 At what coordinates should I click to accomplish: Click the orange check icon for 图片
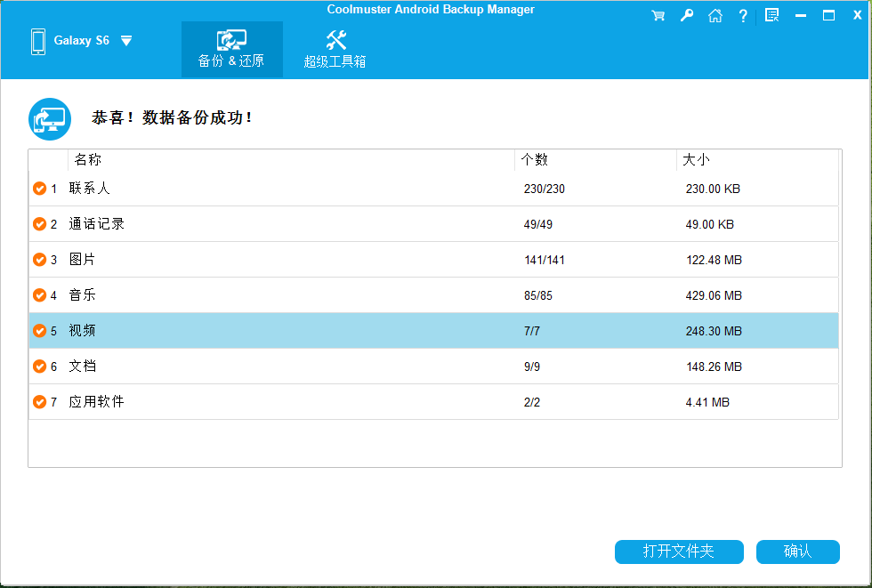39,260
